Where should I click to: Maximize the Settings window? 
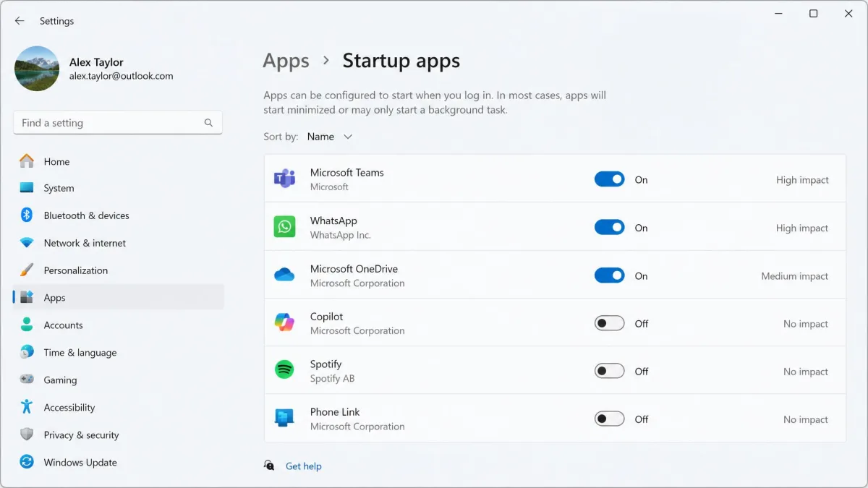point(813,14)
